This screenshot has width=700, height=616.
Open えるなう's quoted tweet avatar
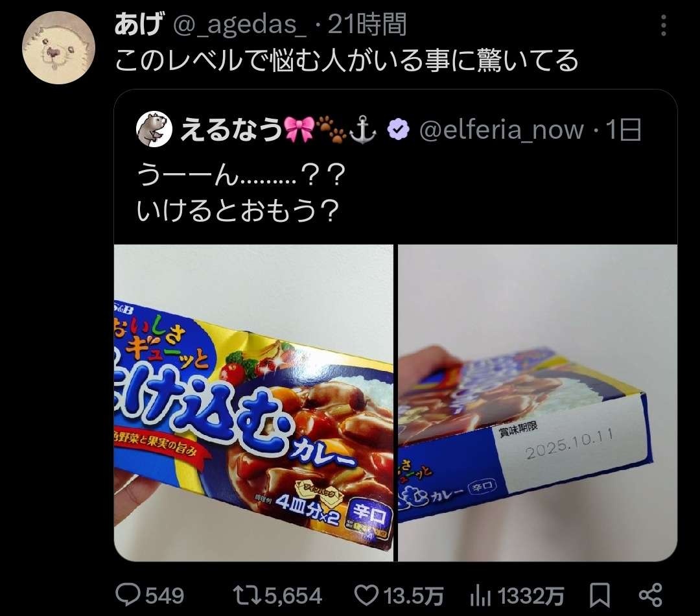(x=154, y=129)
